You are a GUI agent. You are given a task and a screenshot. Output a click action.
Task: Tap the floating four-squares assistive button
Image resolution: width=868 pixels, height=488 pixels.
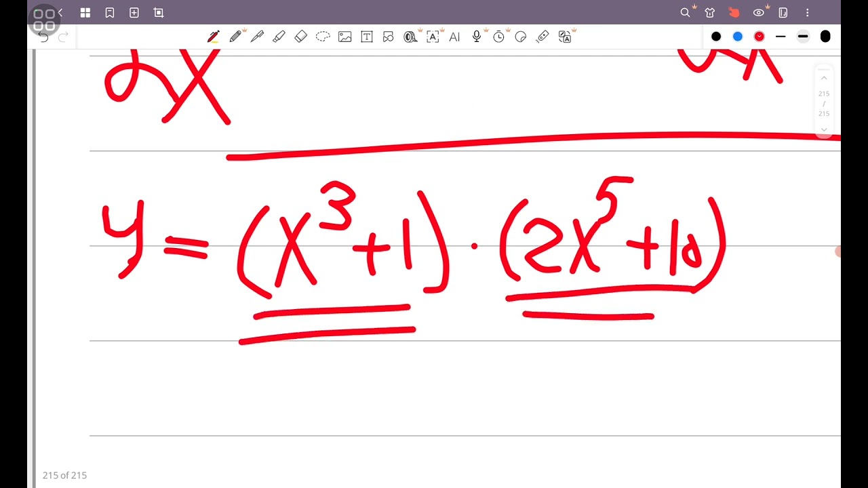(44, 20)
